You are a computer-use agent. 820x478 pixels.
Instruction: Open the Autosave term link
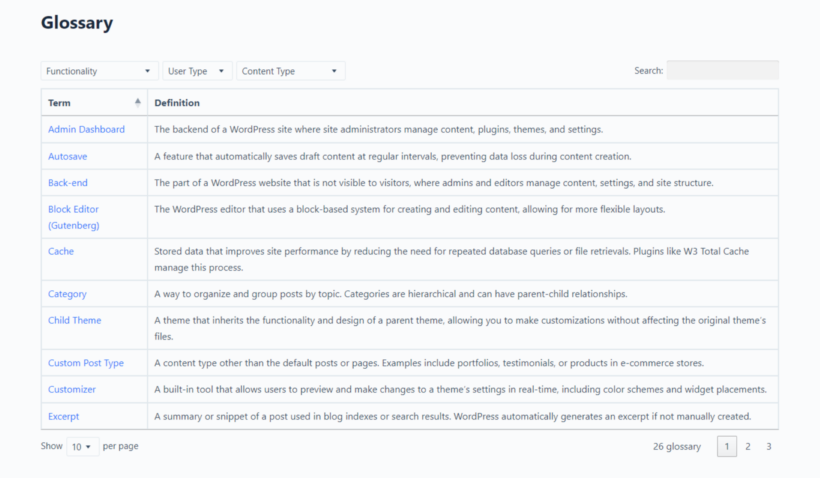coord(67,156)
